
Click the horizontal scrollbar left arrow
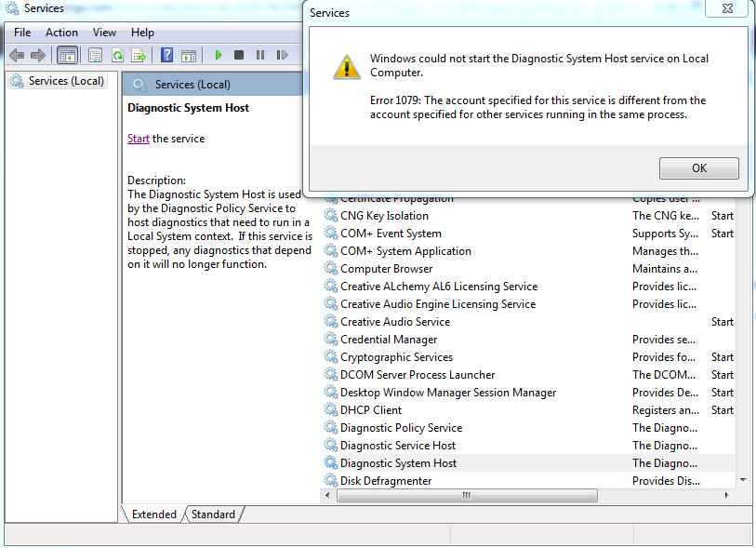coord(328,495)
